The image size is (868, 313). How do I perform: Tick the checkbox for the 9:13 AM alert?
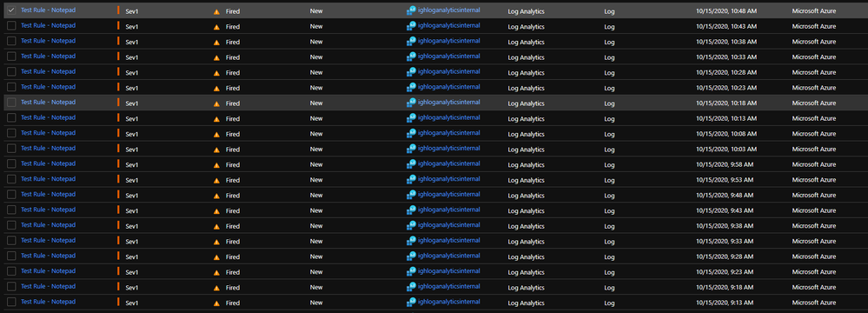(x=11, y=303)
